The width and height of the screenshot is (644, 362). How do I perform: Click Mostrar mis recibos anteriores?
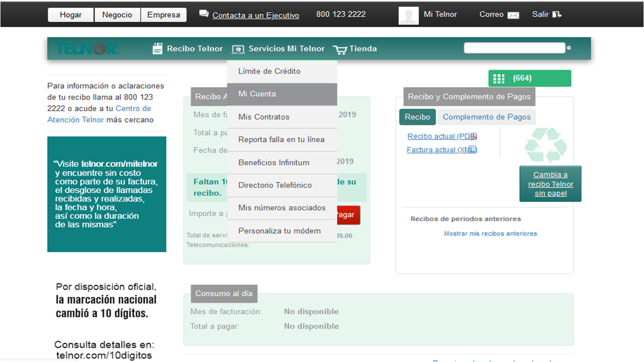(x=490, y=233)
